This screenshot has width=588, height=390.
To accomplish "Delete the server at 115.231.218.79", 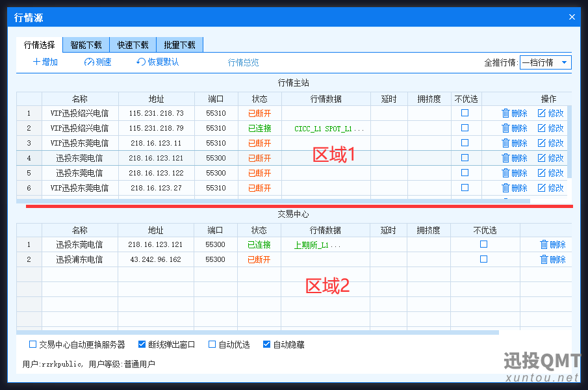I will tap(514, 128).
